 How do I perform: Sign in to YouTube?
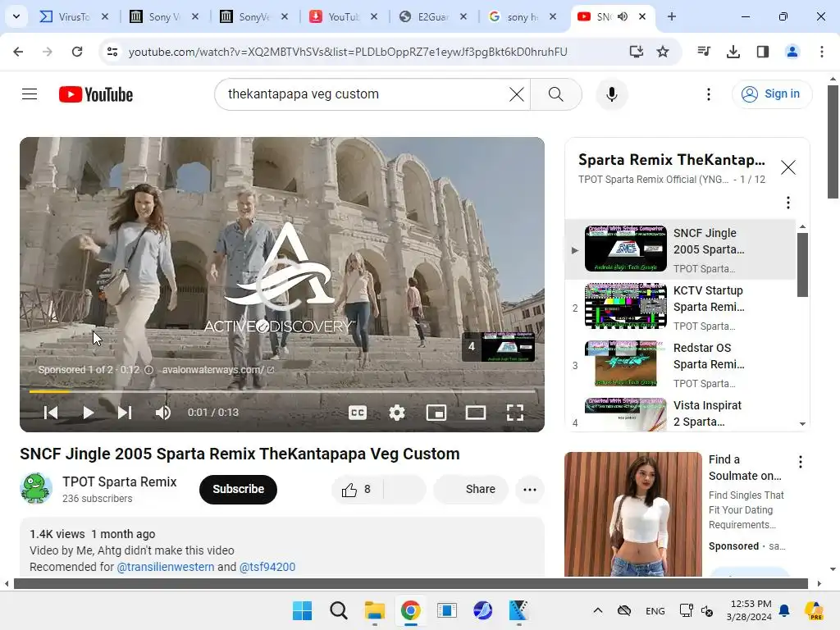772,94
